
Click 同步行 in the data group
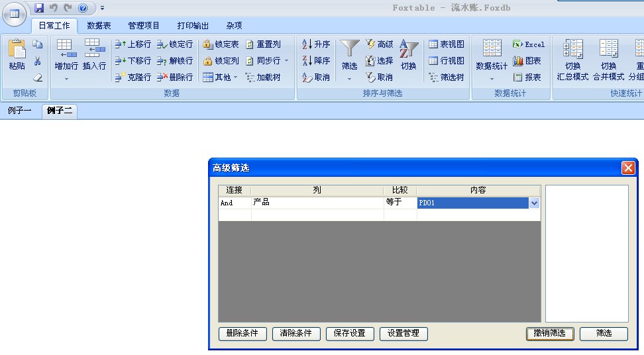263,61
